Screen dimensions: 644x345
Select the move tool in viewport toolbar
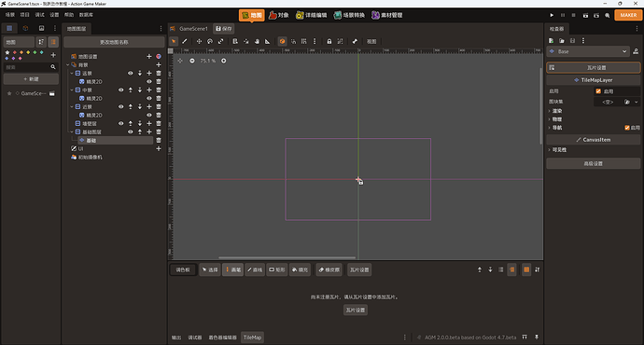pos(199,41)
